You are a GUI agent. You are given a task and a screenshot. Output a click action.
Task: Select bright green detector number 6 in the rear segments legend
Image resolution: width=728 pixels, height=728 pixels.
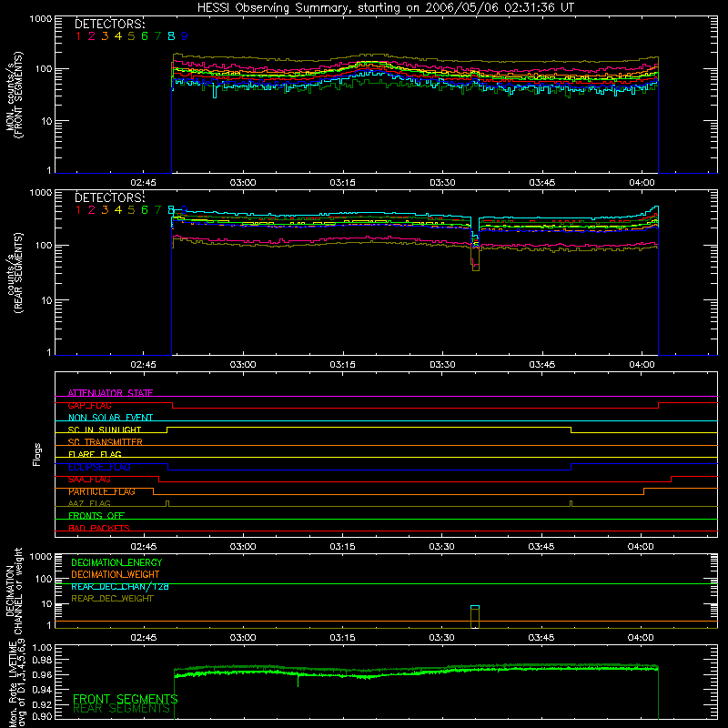(x=145, y=210)
